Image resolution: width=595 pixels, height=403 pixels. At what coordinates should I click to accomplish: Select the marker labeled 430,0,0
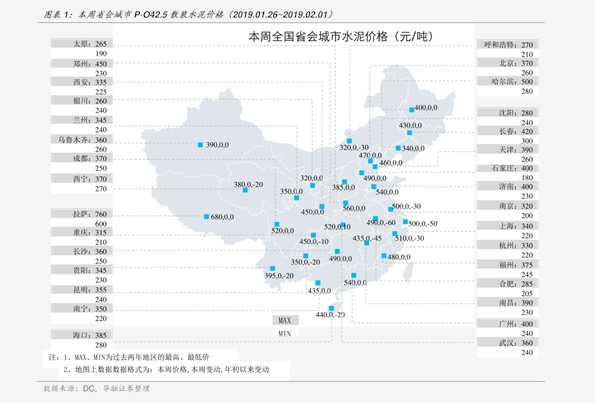click(409, 133)
